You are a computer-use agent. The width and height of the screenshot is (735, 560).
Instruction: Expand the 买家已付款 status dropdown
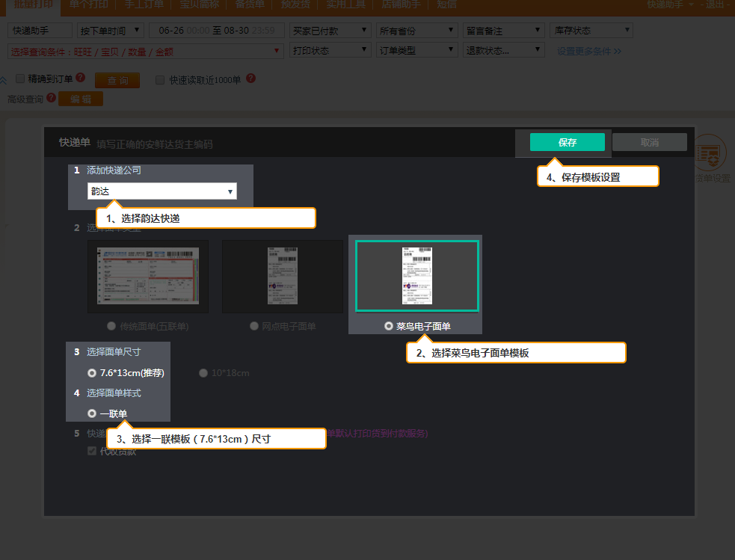pos(330,31)
